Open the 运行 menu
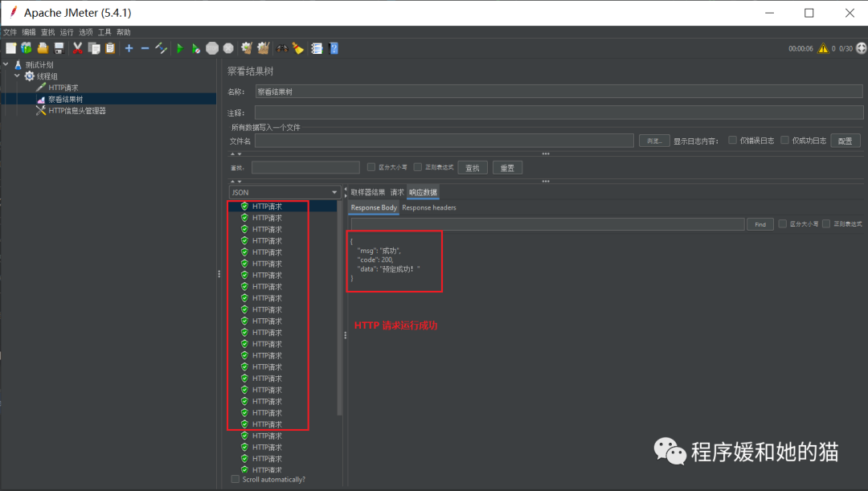 pyautogui.click(x=67, y=32)
